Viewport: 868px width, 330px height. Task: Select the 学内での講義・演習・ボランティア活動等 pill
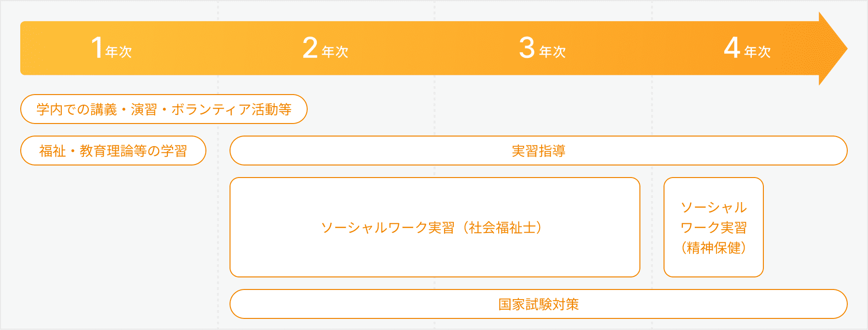[x=164, y=109]
